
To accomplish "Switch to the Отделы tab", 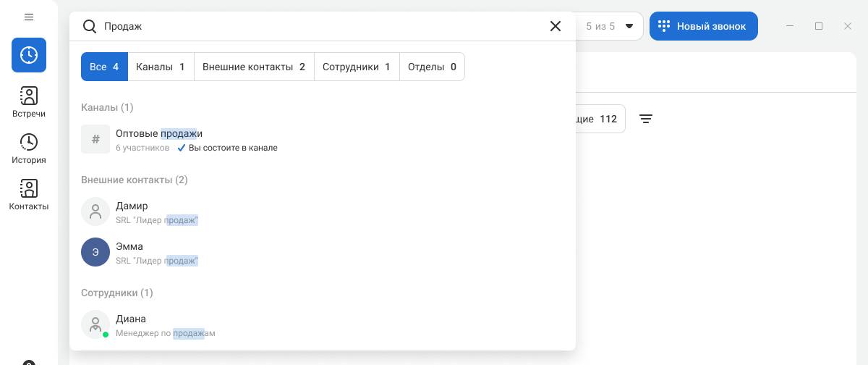I will point(432,67).
